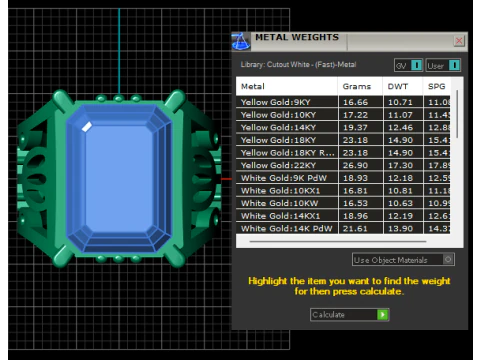The height and width of the screenshot is (360, 480).
Task: Click the 16.66 grams value
Action: tap(355, 102)
